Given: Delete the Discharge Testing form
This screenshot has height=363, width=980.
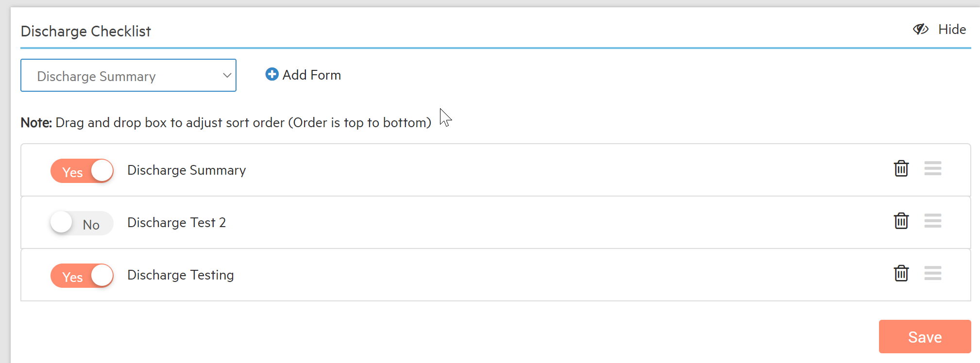Looking at the screenshot, I should [x=901, y=273].
